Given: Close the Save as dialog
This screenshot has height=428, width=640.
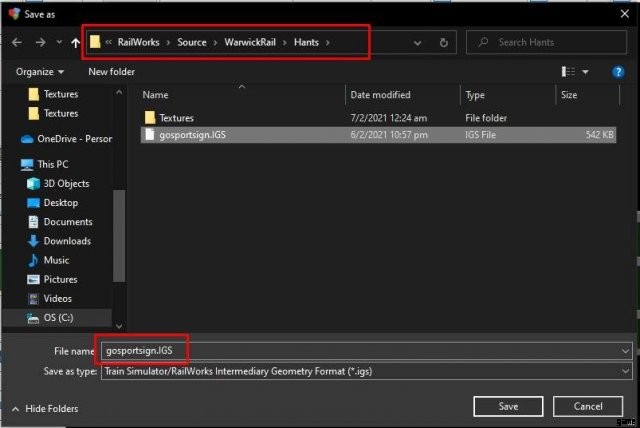Looking at the screenshot, I should pos(624,14).
